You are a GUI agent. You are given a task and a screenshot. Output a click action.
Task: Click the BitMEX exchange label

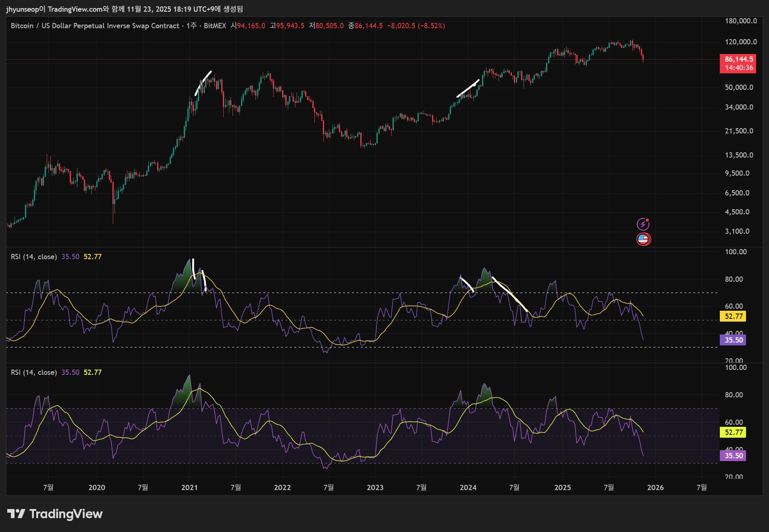215,26
